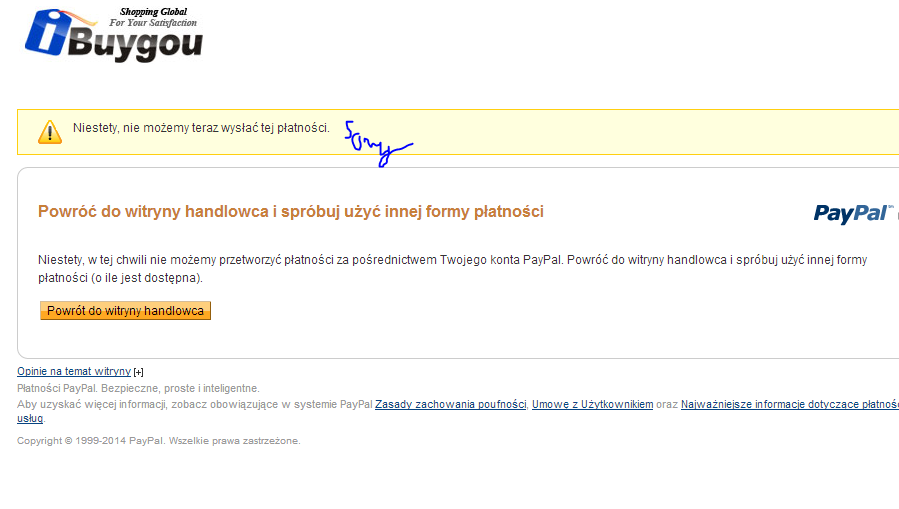Click the orange heading 'Powróć do witryny handlowca'
The height and width of the screenshot is (509, 899).
(290, 211)
